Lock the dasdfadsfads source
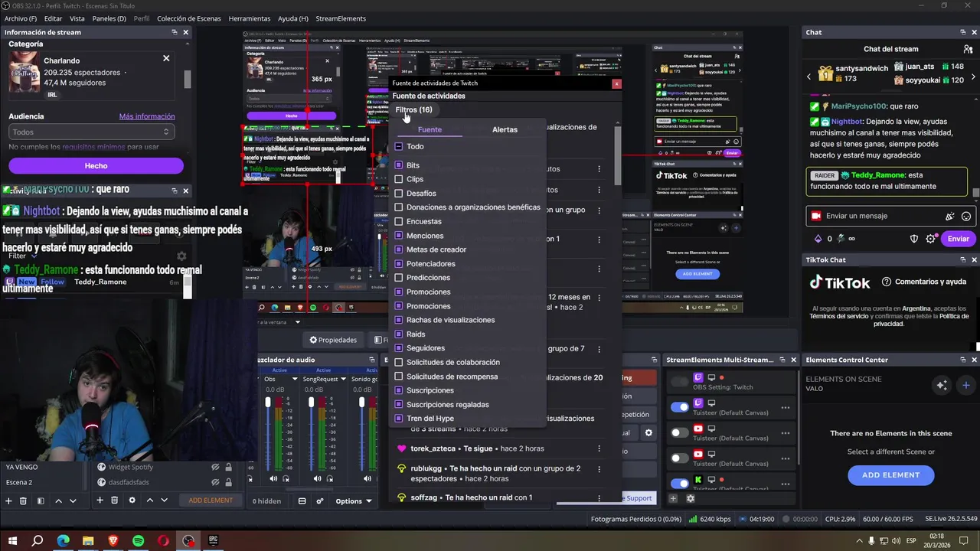 pyautogui.click(x=228, y=482)
